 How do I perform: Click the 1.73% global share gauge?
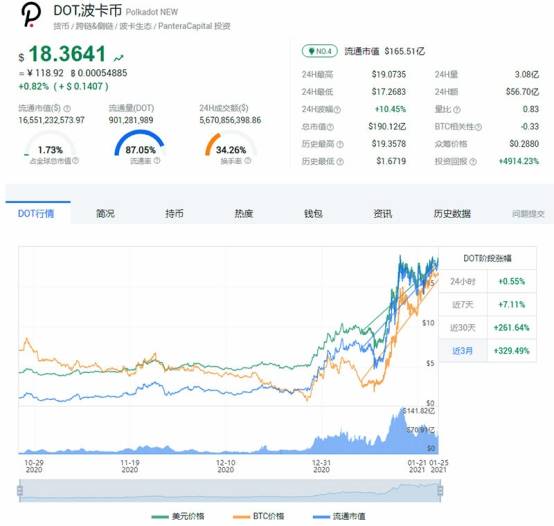(x=50, y=143)
